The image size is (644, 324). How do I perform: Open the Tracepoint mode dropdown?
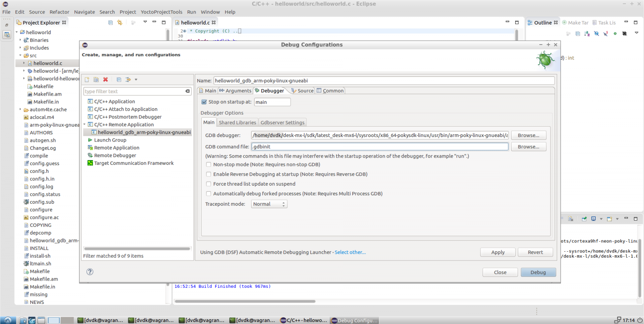pyautogui.click(x=269, y=204)
